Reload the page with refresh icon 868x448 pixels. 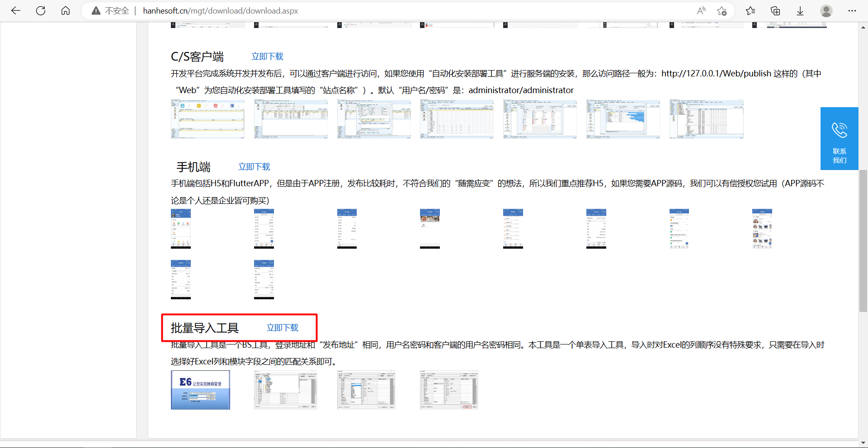(x=41, y=11)
